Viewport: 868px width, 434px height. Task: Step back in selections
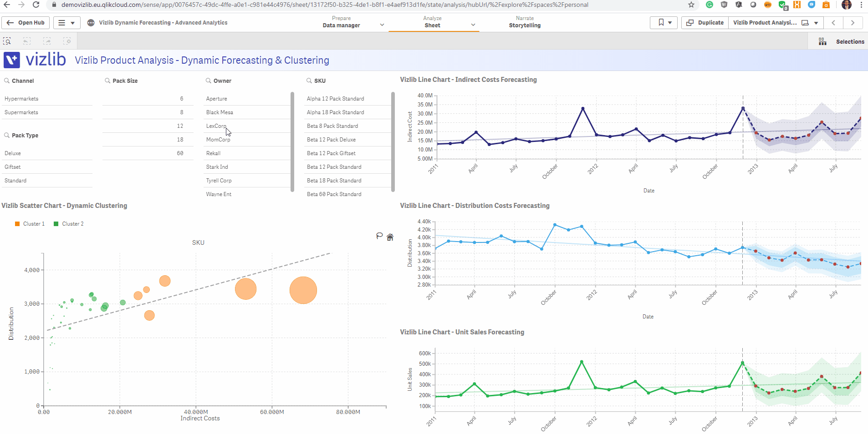point(27,41)
